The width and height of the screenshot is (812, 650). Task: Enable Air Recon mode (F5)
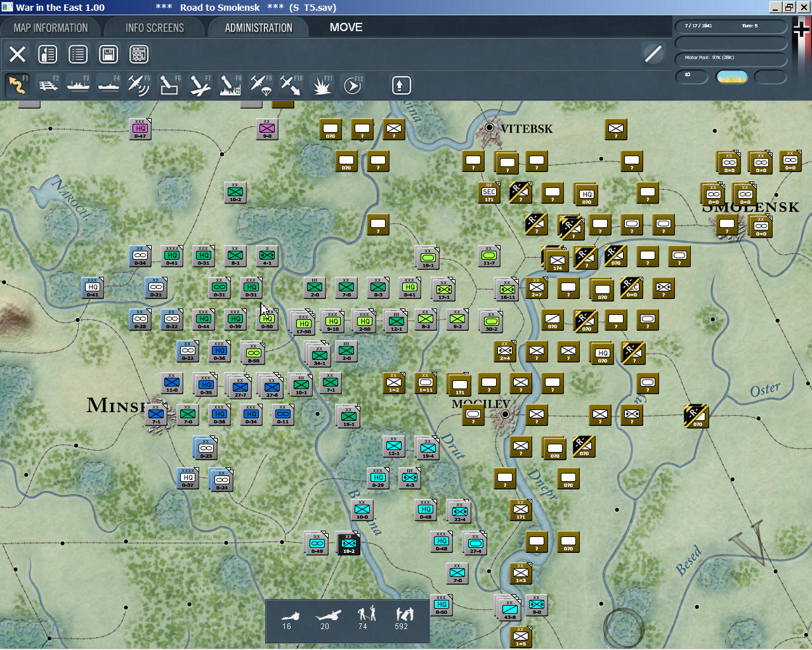click(139, 85)
